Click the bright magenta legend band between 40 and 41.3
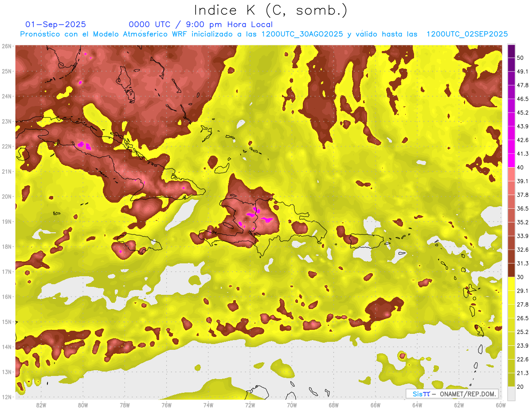Viewport: 532px width, 411px height. [x=511, y=161]
